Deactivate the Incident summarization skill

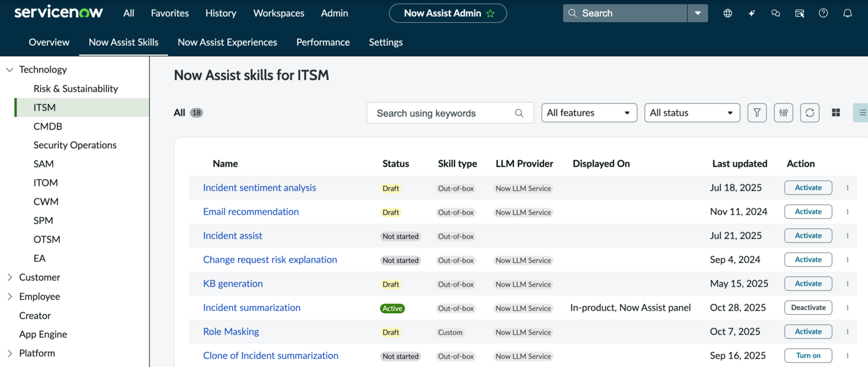tap(808, 308)
